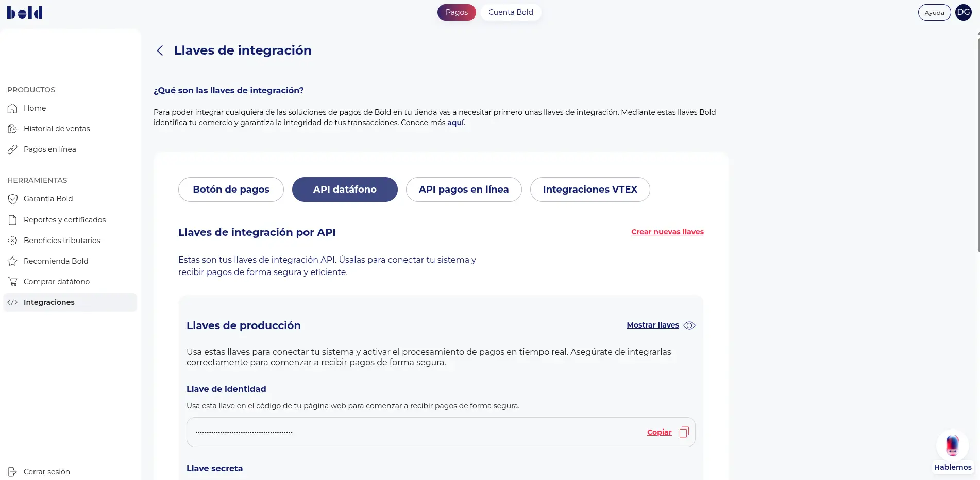Open Historial de ventas icon
The image size is (980, 480).
click(x=13, y=129)
